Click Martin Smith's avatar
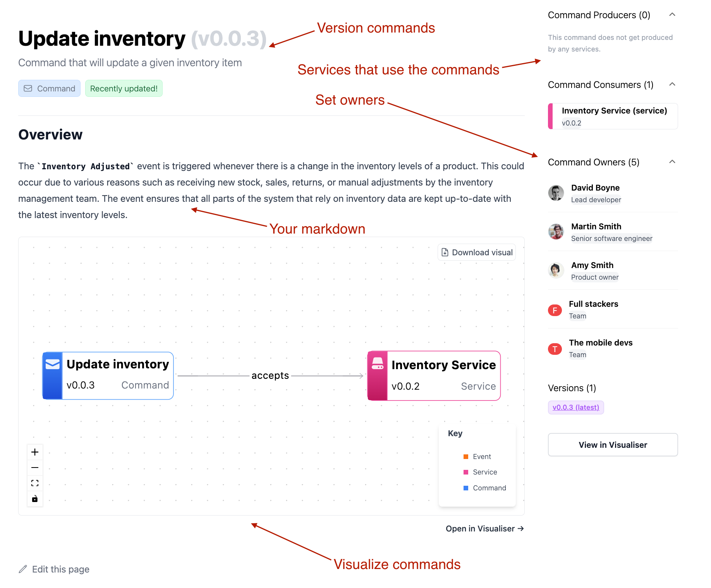 556,232
